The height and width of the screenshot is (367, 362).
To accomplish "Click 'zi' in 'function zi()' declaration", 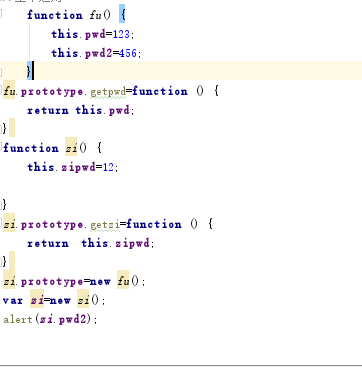I will 71,148.
